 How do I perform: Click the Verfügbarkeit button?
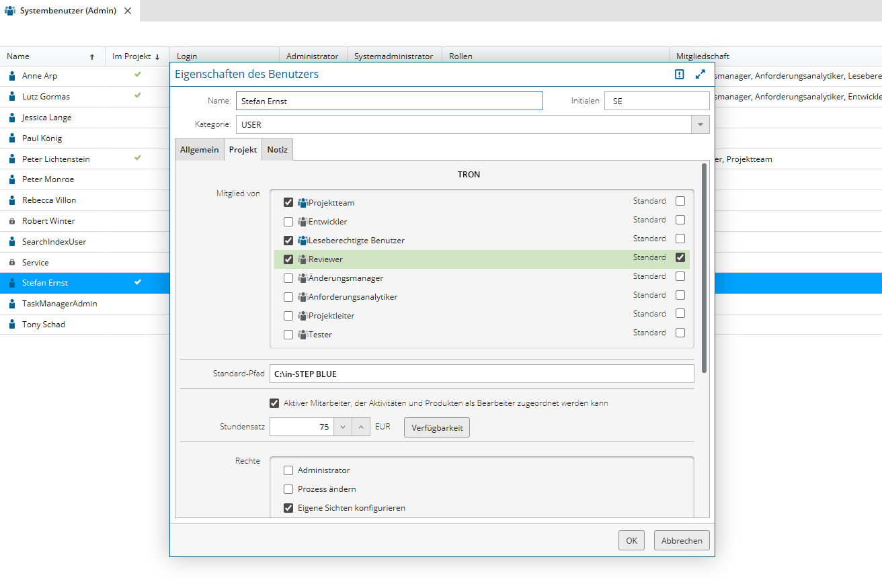pyautogui.click(x=437, y=427)
